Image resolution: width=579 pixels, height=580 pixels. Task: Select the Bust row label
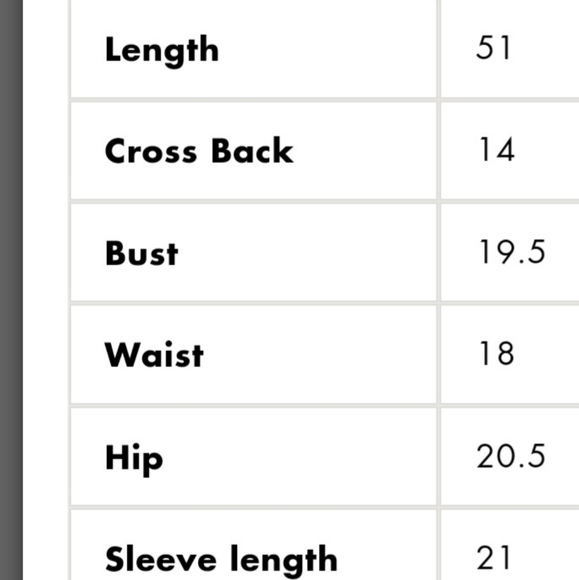[142, 253]
